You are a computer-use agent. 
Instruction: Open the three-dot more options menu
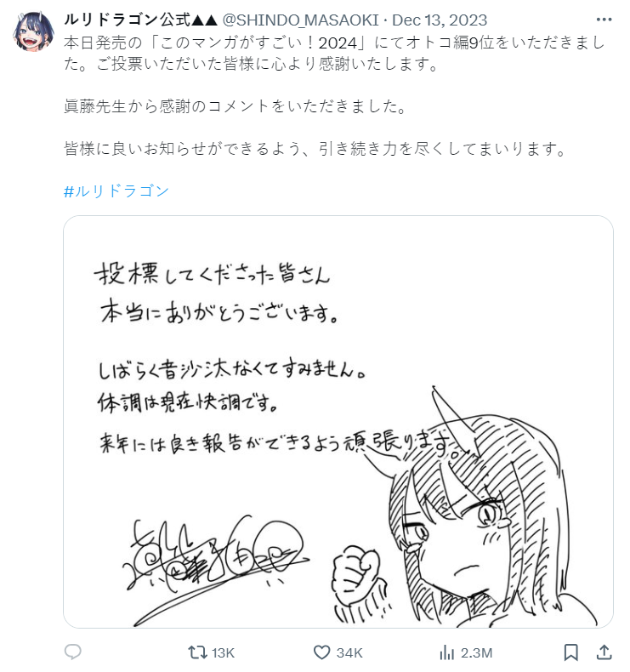604,20
